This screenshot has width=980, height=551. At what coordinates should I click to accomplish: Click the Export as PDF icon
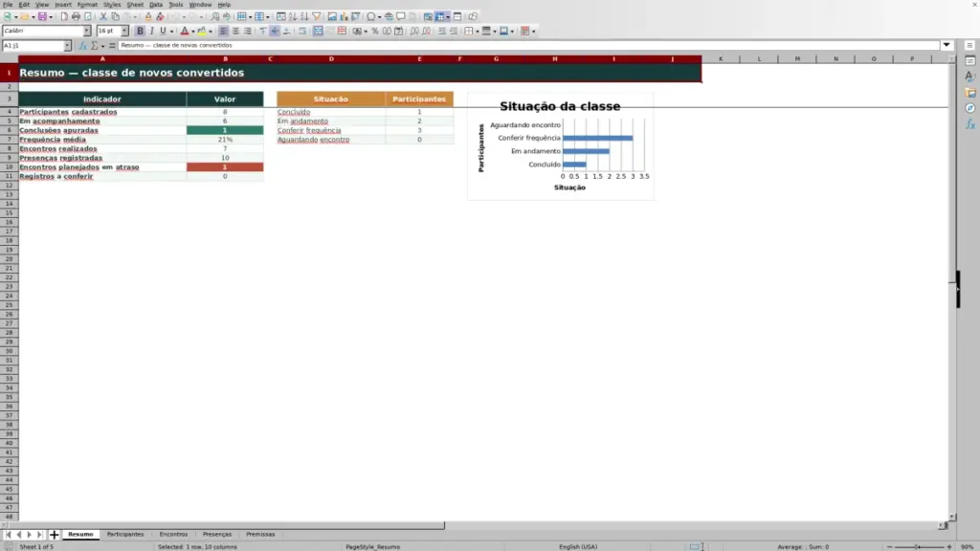click(64, 17)
